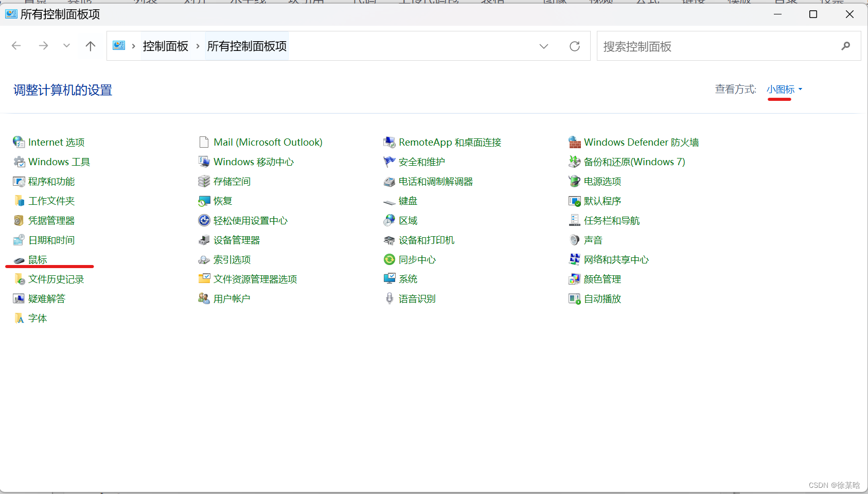This screenshot has height=494, width=868.
Task: Open 用户帐户 settings
Action: point(232,298)
